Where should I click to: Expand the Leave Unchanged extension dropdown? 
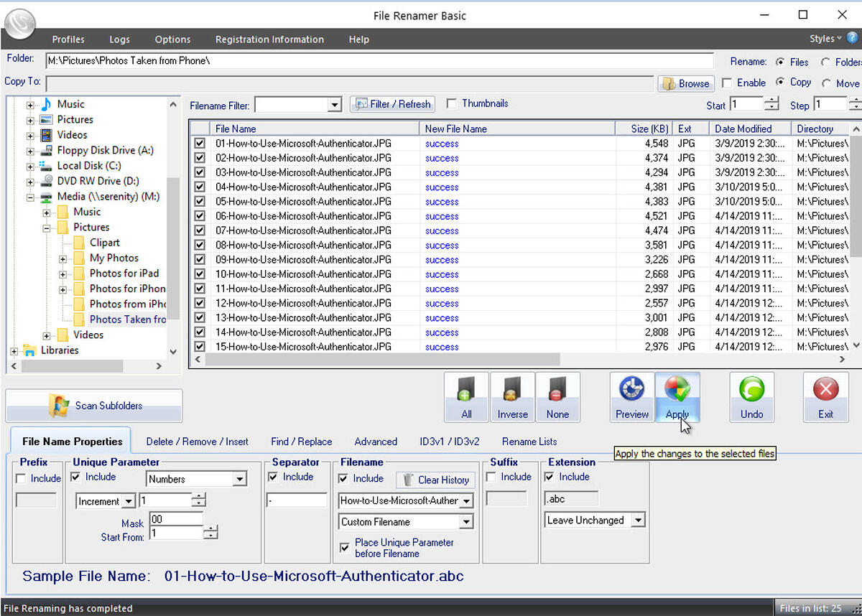click(637, 521)
